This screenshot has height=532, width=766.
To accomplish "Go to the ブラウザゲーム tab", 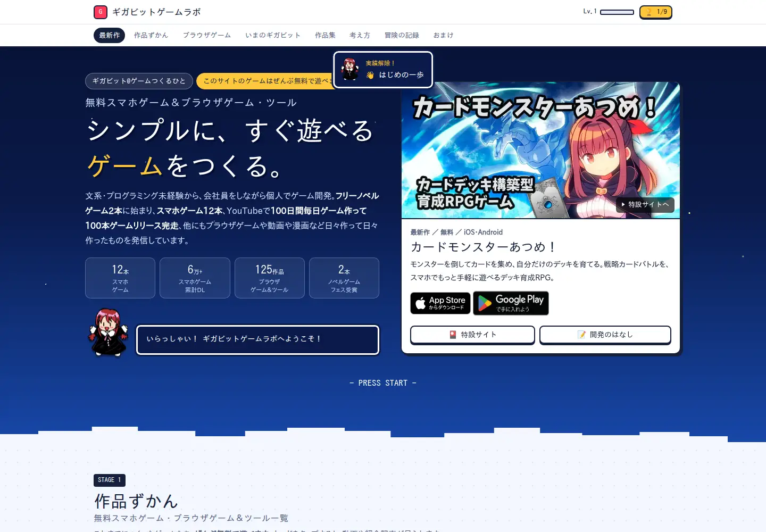I will 207,35.
